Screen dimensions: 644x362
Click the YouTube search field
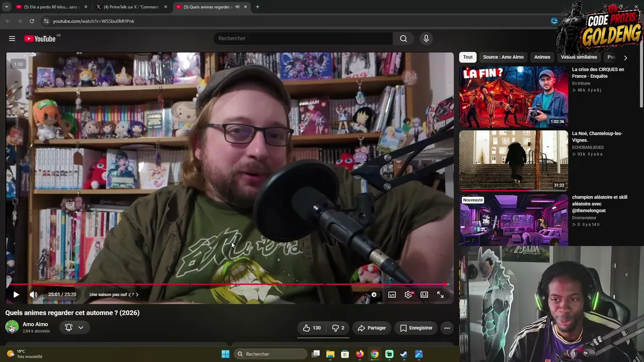(303, 39)
